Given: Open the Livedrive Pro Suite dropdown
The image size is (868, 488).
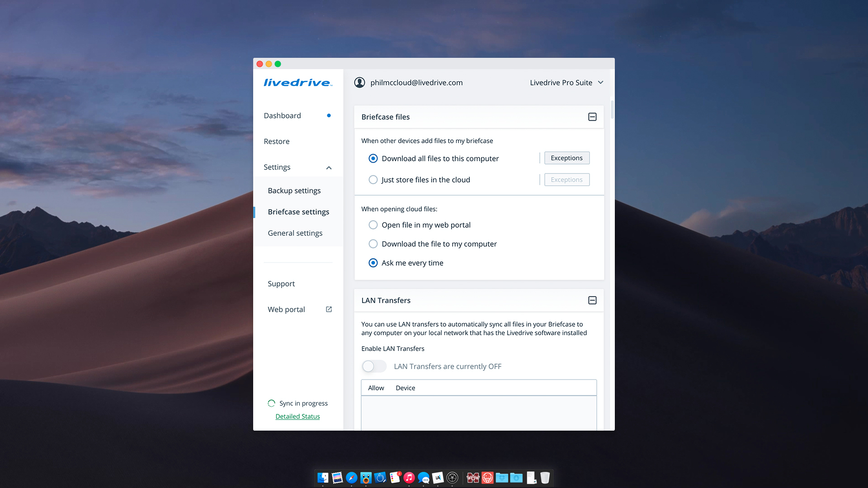Looking at the screenshot, I should (566, 83).
